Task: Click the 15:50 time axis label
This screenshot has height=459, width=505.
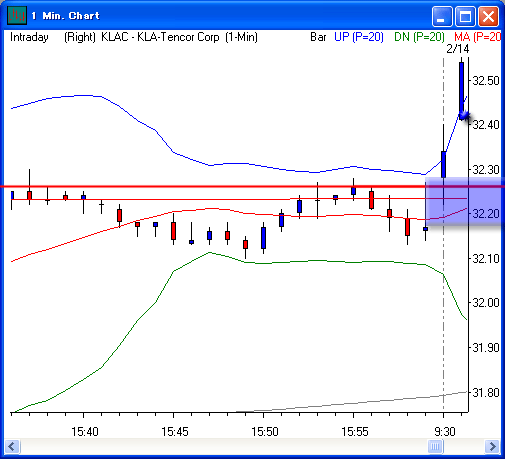Action: [x=264, y=432]
